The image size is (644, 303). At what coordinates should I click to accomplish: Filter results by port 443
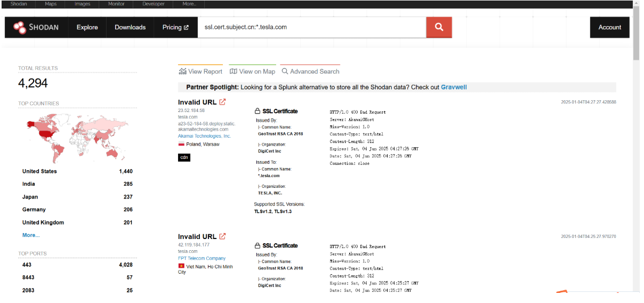[27, 265]
